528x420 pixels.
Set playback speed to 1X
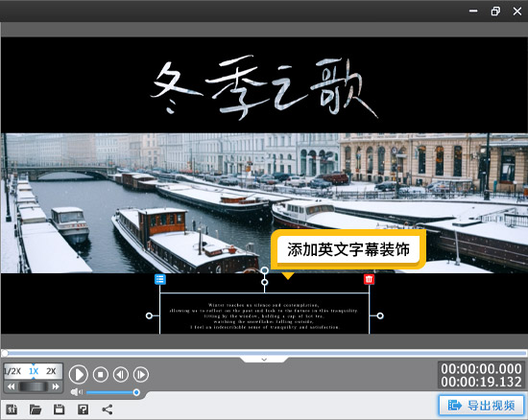click(34, 371)
